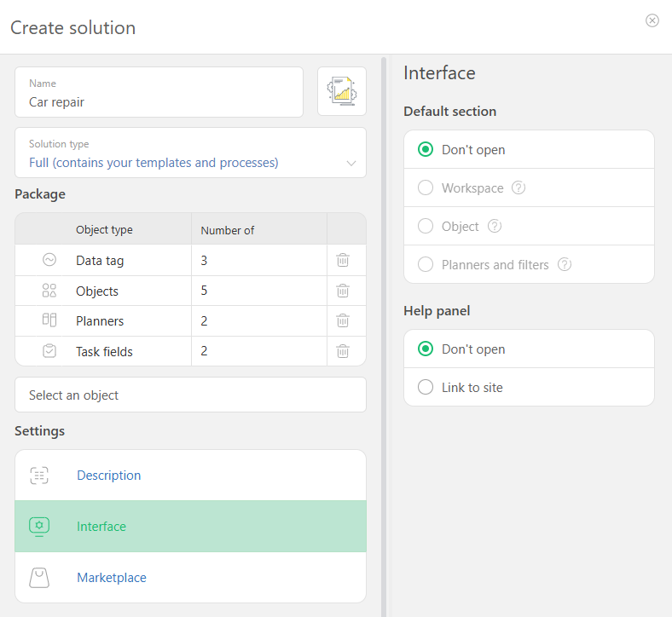Select Planners and filters radio option

[426, 265]
